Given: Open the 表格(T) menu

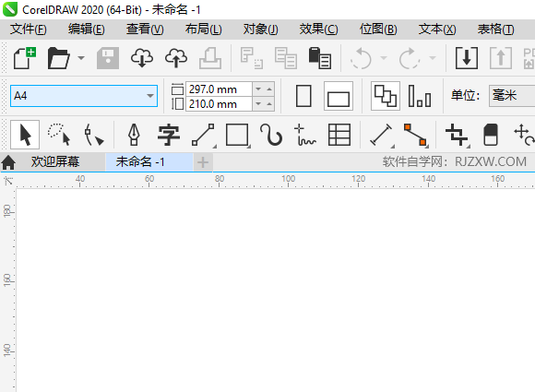Looking at the screenshot, I should click(x=495, y=30).
